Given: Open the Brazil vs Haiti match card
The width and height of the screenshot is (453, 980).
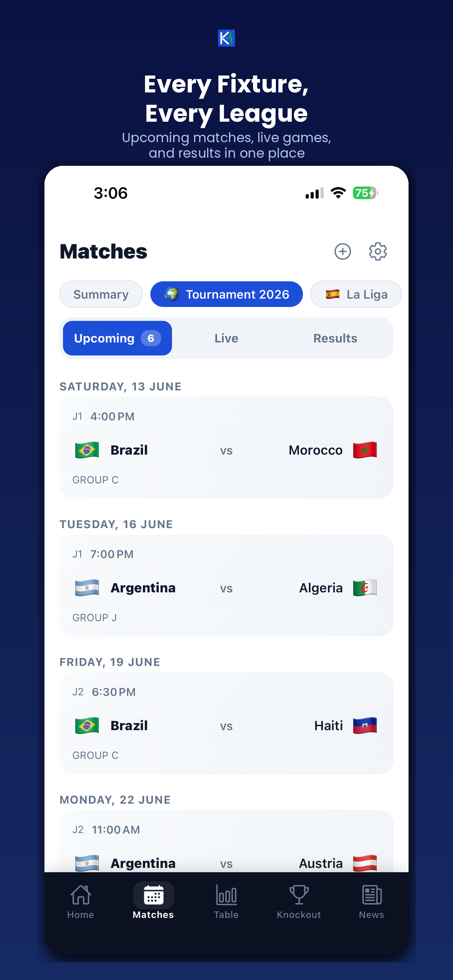Looking at the screenshot, I should pos(226,723).
